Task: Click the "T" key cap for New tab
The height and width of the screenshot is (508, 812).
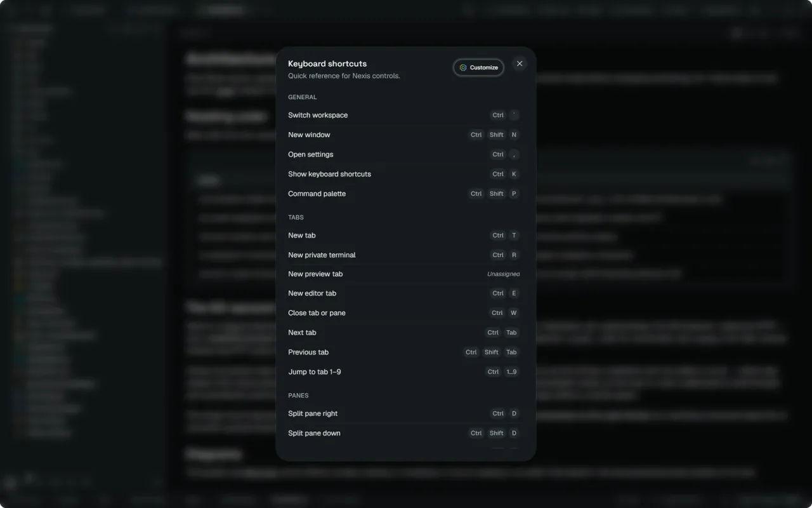Action: 514,235
